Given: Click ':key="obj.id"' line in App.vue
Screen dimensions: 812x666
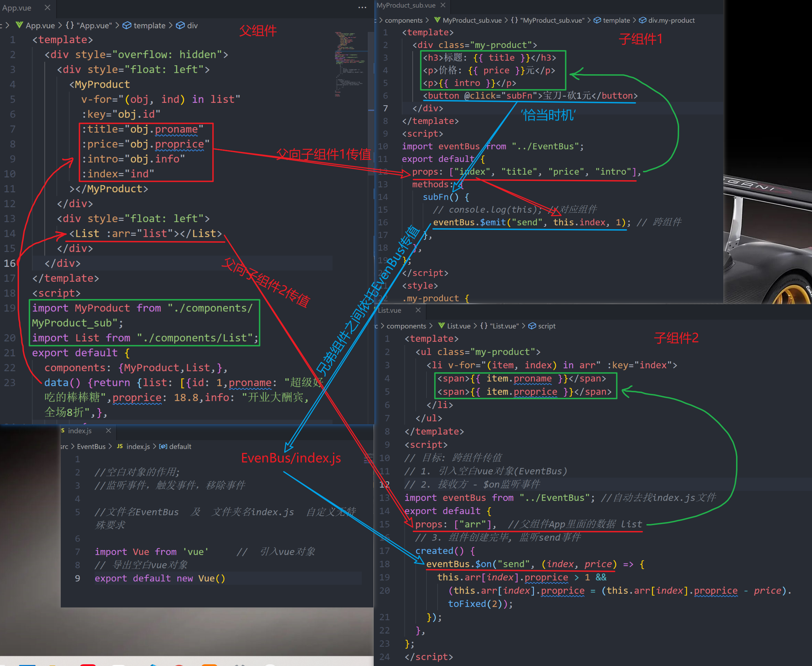Looking at the screenshot, I should click(x=121, y=114).
